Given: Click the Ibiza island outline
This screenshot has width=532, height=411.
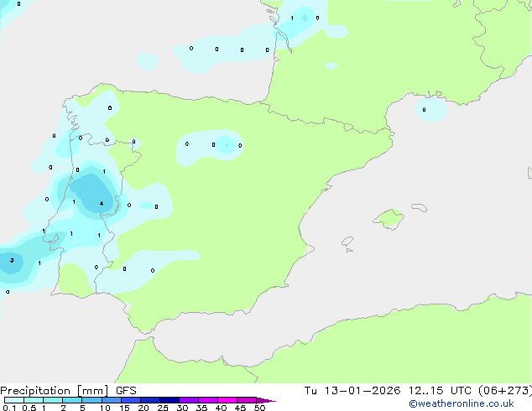Looking at the screenshot, I should click(347, 242).
